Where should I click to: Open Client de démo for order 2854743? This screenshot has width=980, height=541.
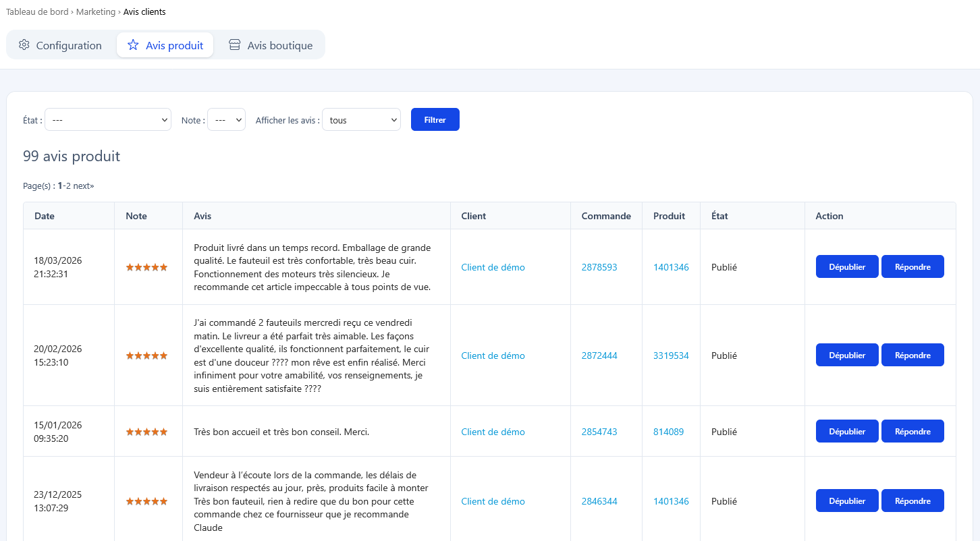click(x=493, y=432)
